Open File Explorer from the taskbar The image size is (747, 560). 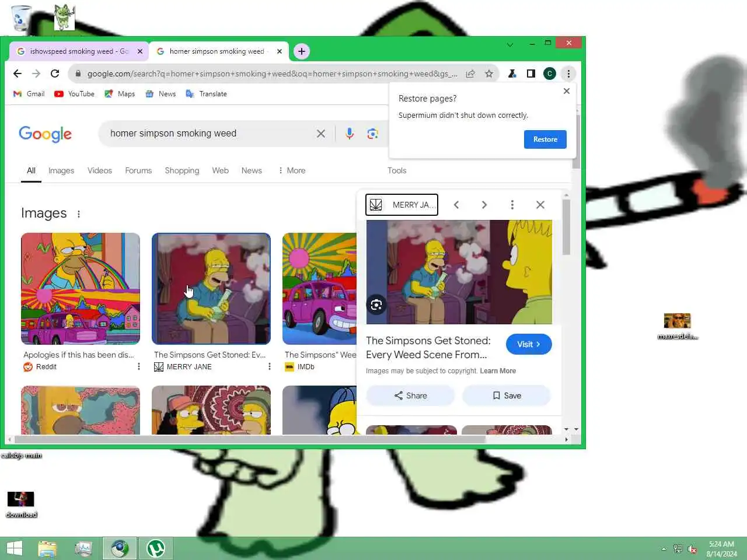coord(47,548)
